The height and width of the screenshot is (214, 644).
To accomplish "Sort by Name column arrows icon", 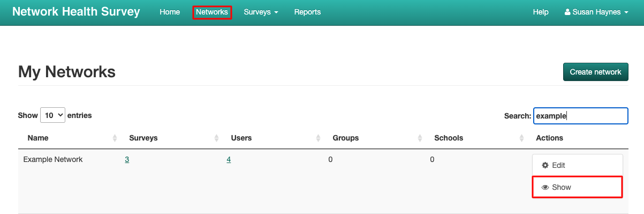I will (115, 138).
